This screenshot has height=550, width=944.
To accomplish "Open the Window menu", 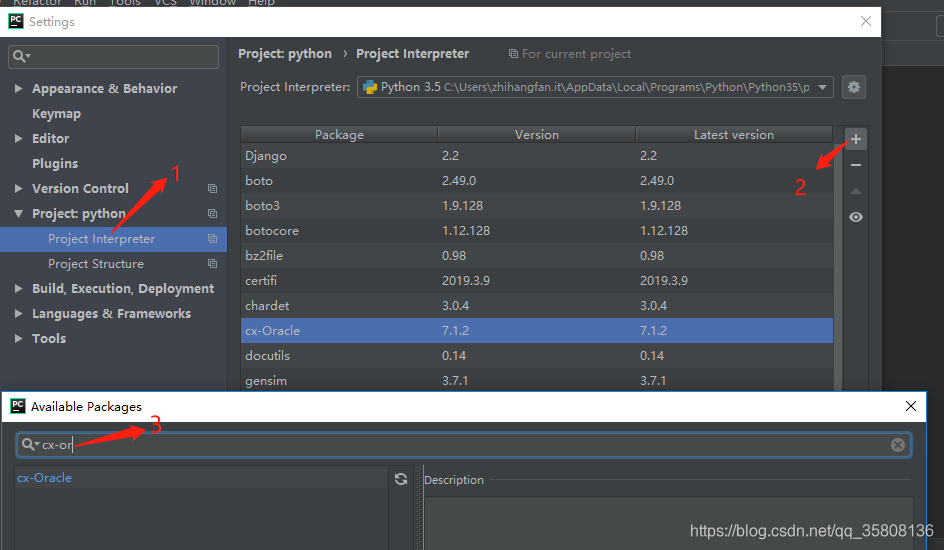I will [213, 2].
